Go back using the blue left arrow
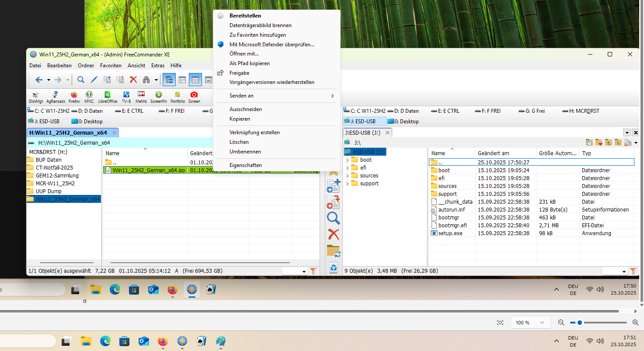This screenshot has height=351, width=644. (x=39, y=80)
